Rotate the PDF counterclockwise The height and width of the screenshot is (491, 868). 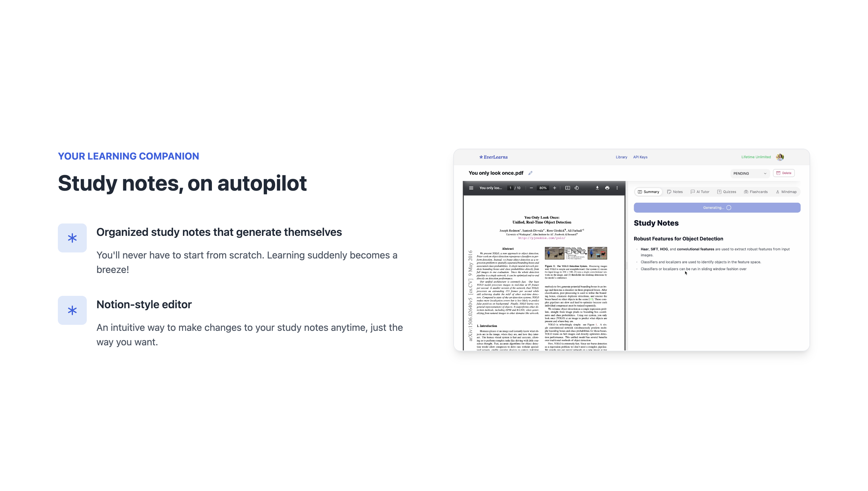coord(577,188)
